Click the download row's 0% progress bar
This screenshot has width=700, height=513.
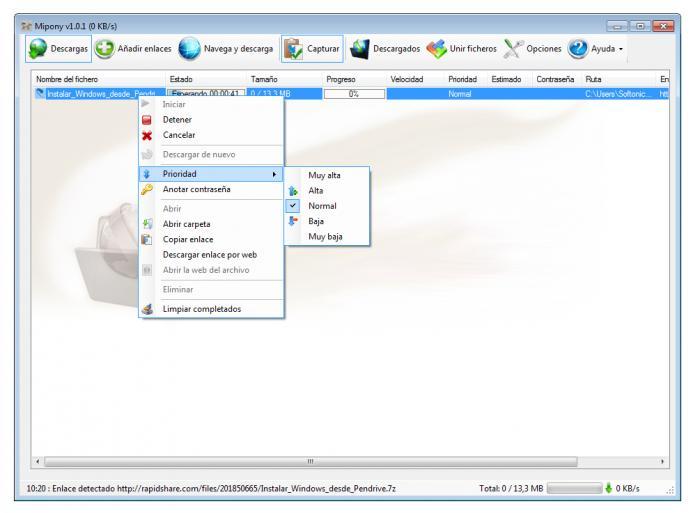[x=354, y=93]
